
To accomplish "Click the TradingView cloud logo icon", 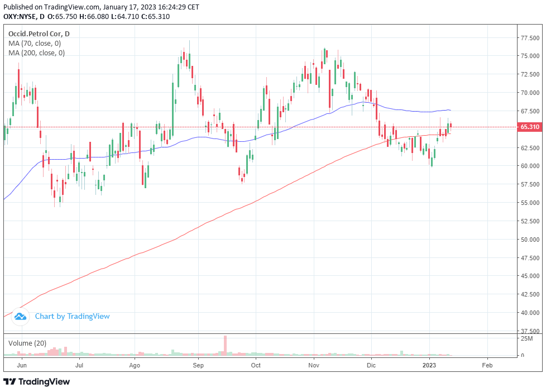I will pyautogui.click(x=20, y=317).
